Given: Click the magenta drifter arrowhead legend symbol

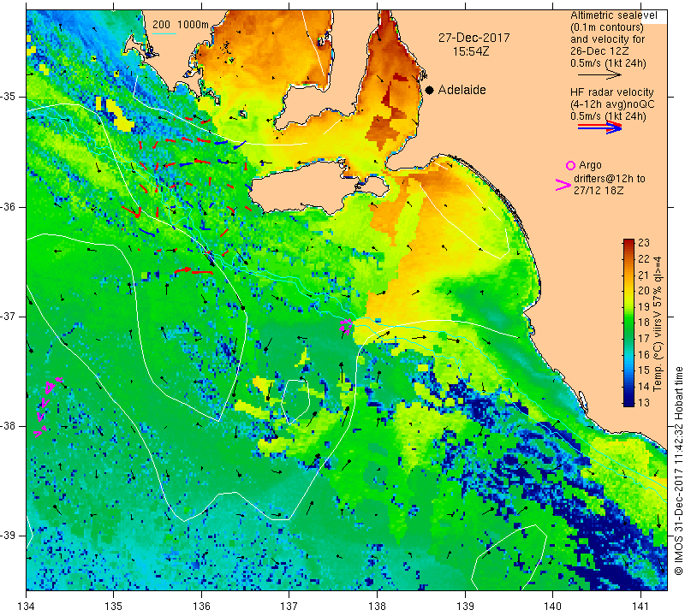Looking at the screenshot, I should pos(563,185).
